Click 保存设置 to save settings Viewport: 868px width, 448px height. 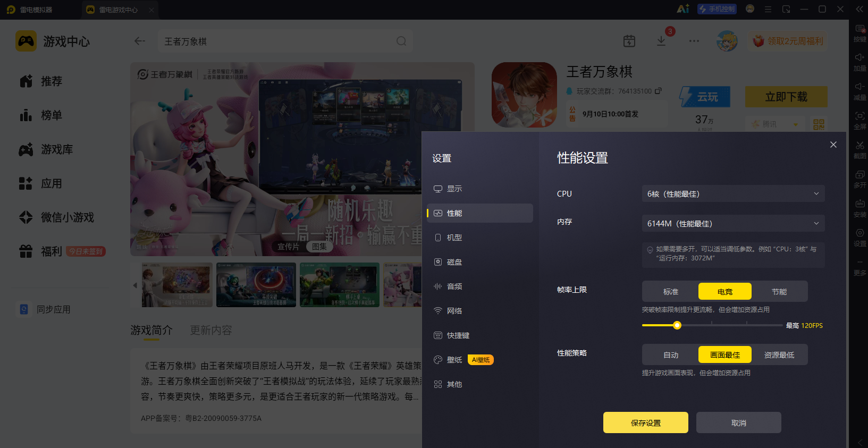[x=646, y=422]
